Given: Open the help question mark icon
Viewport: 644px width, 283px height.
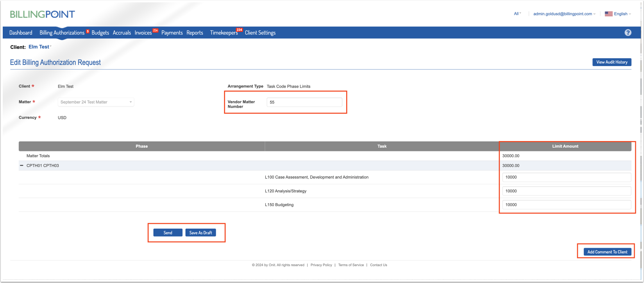Looking at the screenshot, I should click(628, 33).
